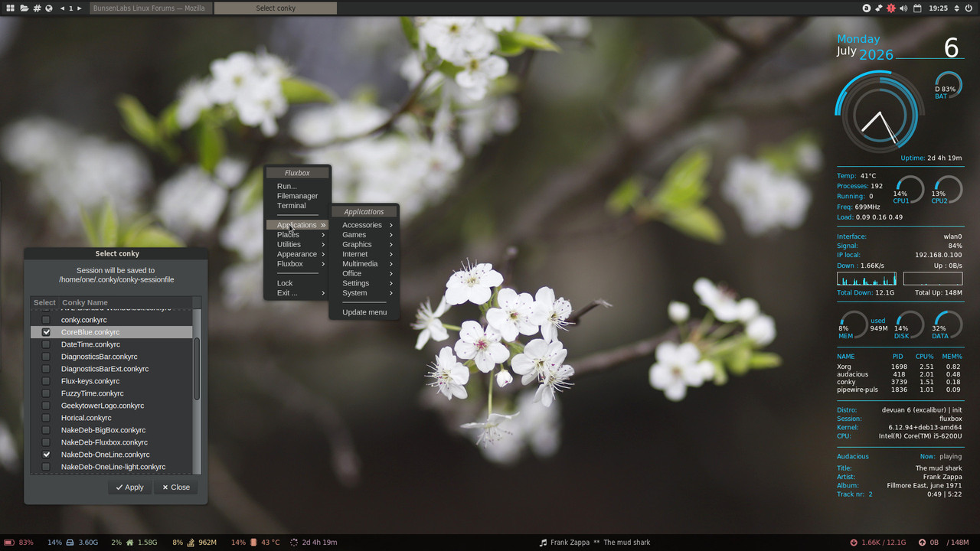Click the CPU temperature icon beside 43 °C
The width and height of the screenshot is (980, 551).
[x=253, y=543]
